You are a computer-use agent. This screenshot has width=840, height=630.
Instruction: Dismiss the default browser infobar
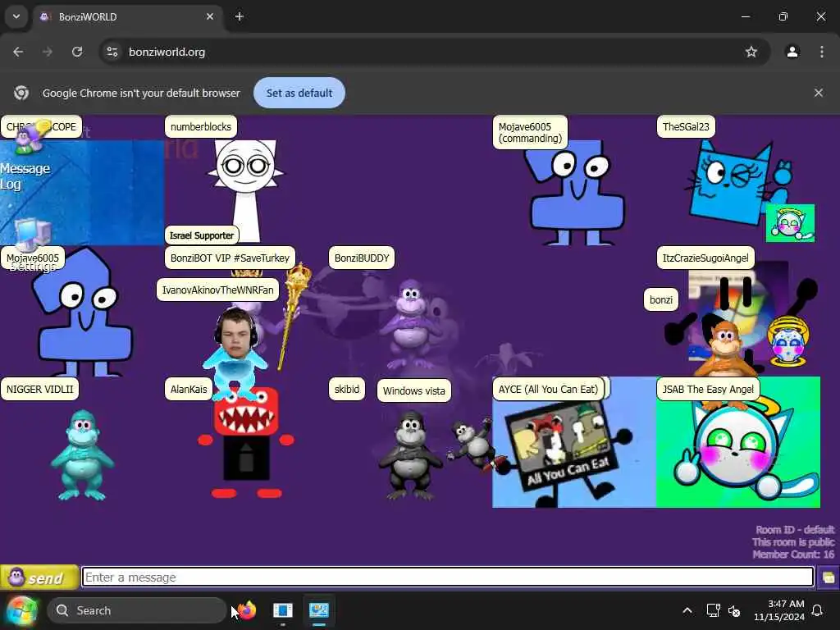819,93
